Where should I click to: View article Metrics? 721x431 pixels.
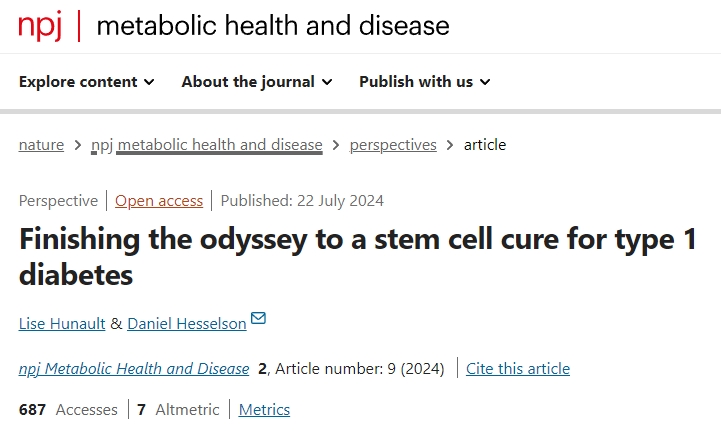tap(264, 410)
